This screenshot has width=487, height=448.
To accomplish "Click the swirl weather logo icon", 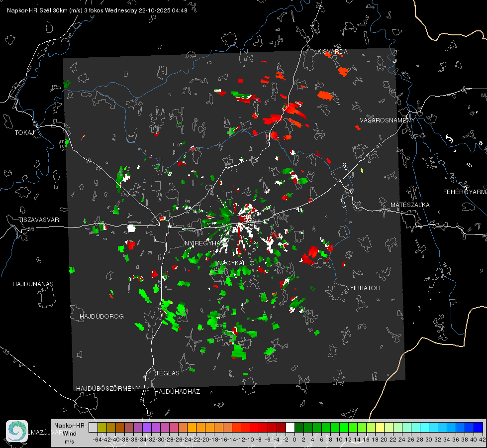I will coord(17,431).
